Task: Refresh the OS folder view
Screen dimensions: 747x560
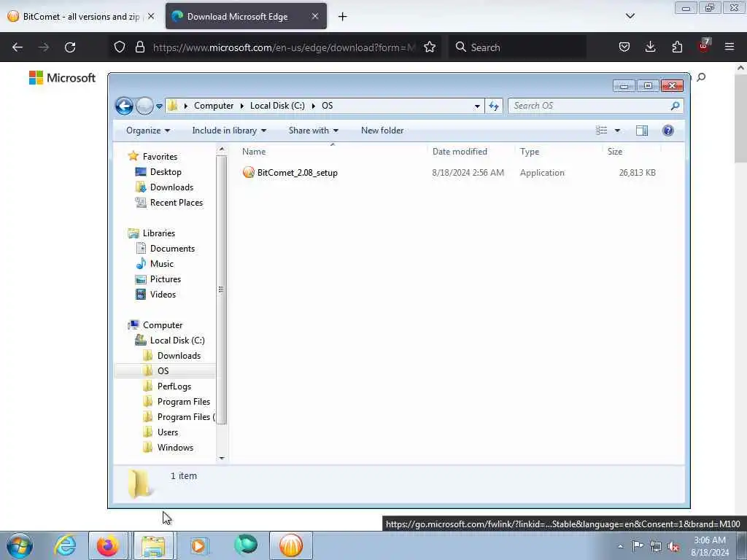Action: point(494,106)
